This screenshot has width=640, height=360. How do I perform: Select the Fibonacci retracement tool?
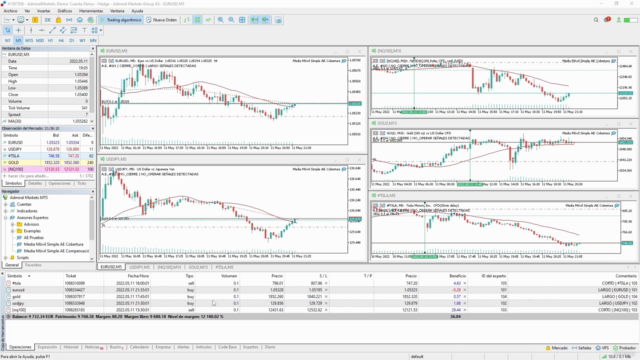coord(73,30)
